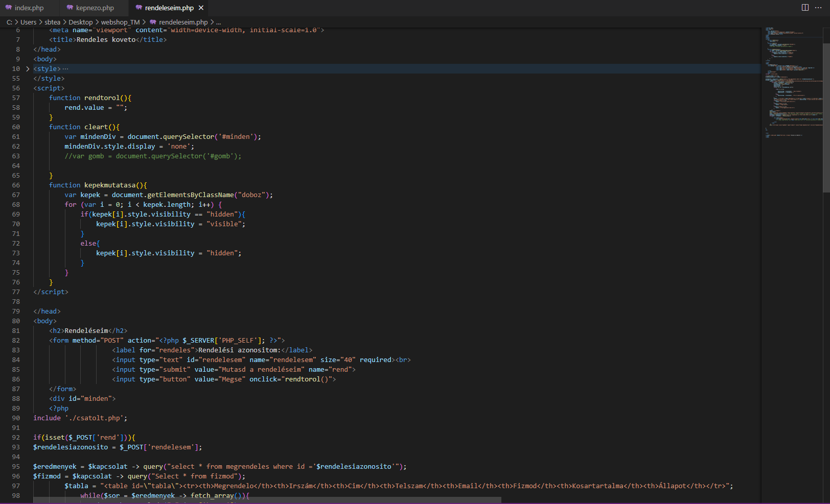Click input type="button" value="Megse" line
The height and width of the screenshot is (504, 830).
point(224,379)
